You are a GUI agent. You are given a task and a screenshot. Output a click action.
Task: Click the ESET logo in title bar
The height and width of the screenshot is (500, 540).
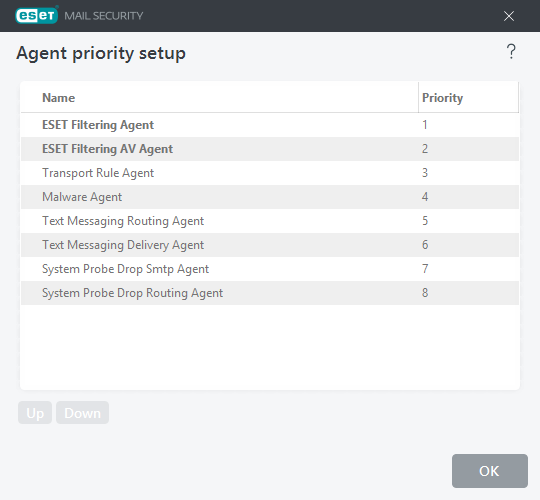click(x=37, y=16)
